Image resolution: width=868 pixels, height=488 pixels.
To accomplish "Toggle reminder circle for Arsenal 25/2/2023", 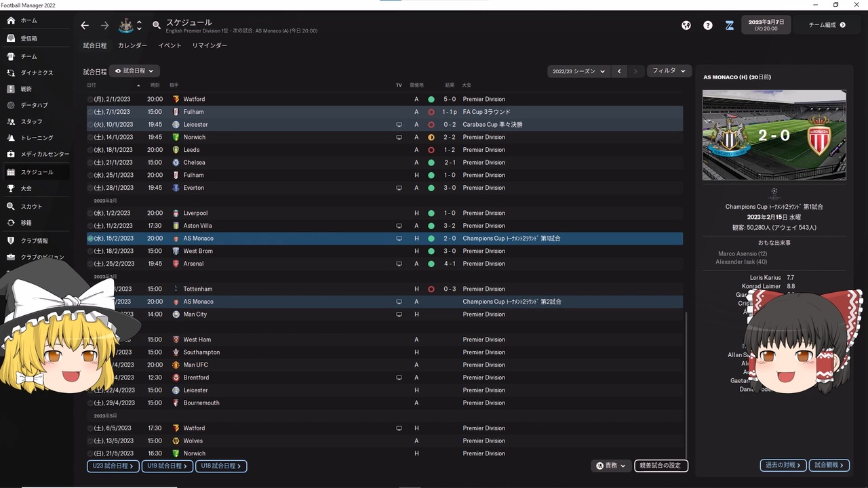I will click(91, 264).
